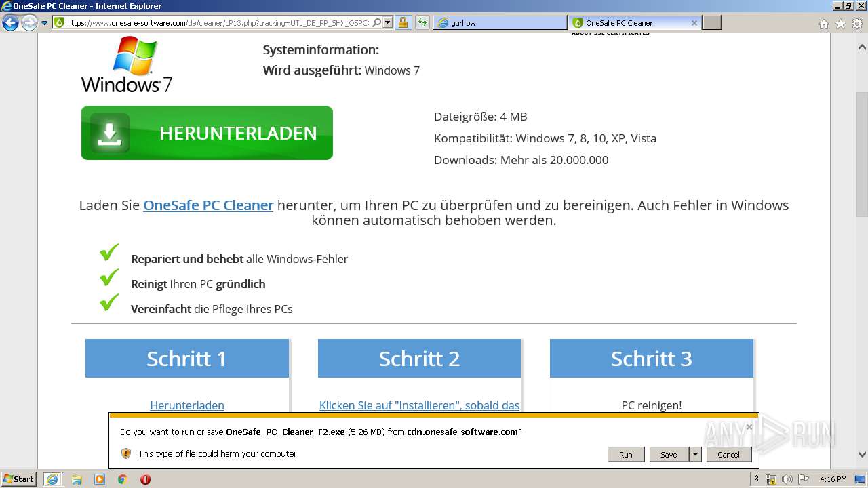Click Internet Explorer taskbar icon

[52, 479]
